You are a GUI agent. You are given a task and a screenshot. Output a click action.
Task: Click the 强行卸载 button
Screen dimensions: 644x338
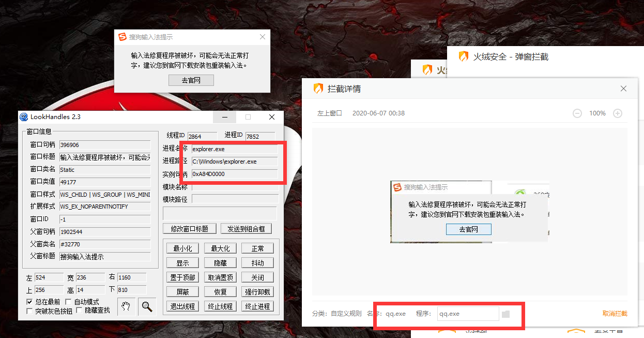(x=257, y=292)
